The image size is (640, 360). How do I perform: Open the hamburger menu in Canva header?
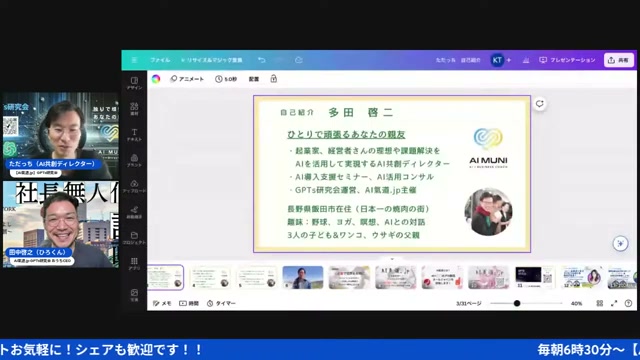coord(134,60)
